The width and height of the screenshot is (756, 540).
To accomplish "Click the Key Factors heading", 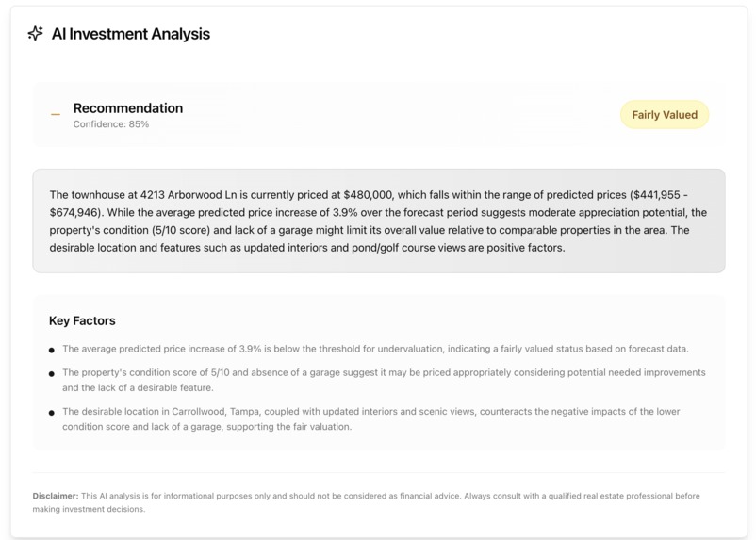I will [82, 320].
